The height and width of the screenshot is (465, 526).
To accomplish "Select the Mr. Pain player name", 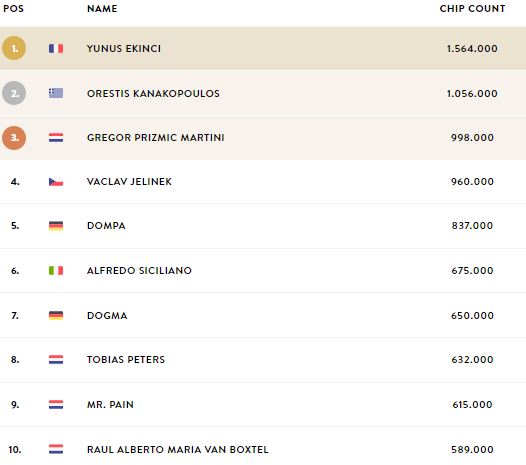I will pyautogui.click(x=110, y=405).
